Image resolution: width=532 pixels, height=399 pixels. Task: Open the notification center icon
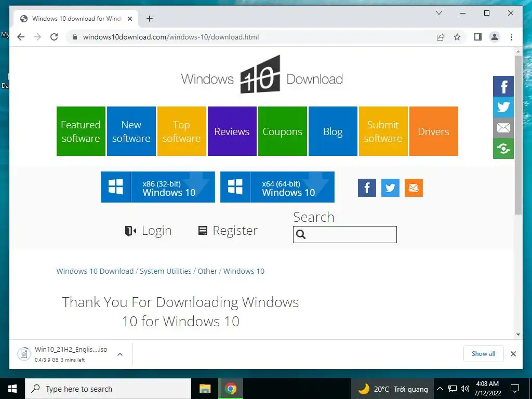515,389
